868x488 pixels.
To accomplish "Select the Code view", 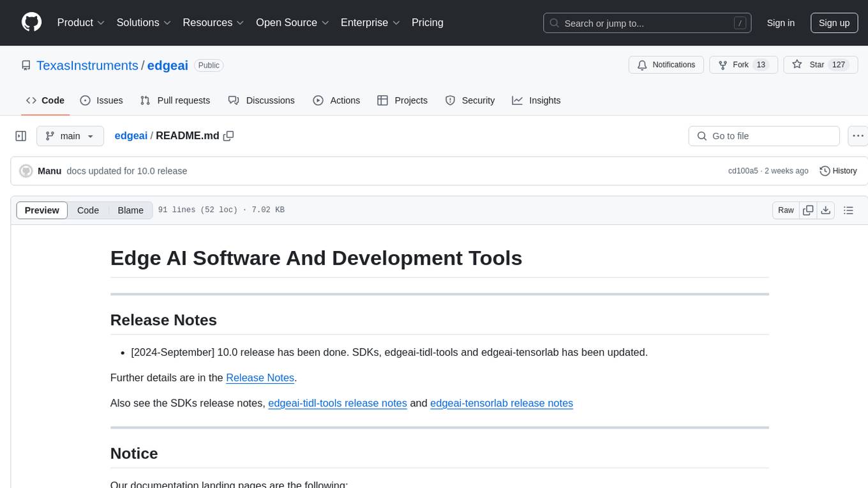I will 88,210.
